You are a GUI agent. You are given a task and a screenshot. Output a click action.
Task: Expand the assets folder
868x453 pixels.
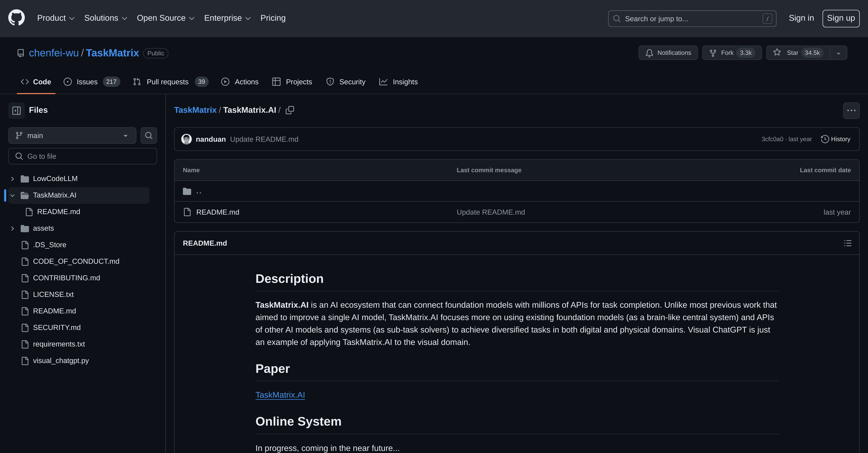tap(12, 228)
